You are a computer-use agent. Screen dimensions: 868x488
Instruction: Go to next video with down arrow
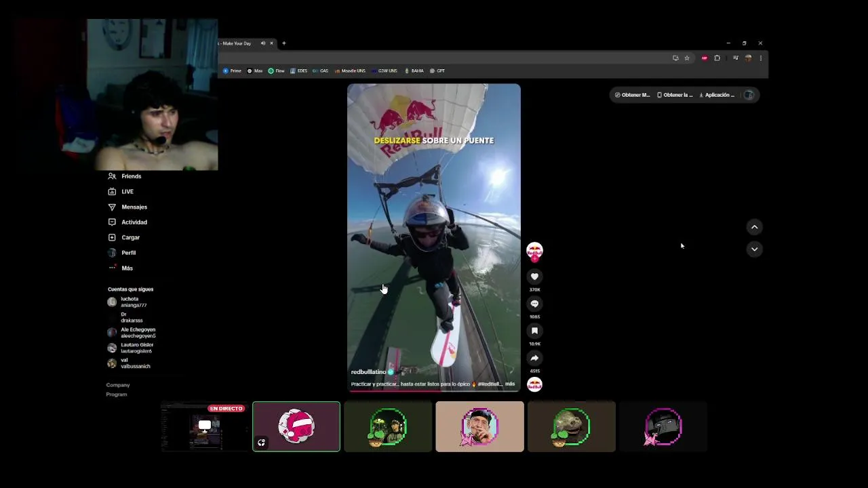[x=754, y=249]
